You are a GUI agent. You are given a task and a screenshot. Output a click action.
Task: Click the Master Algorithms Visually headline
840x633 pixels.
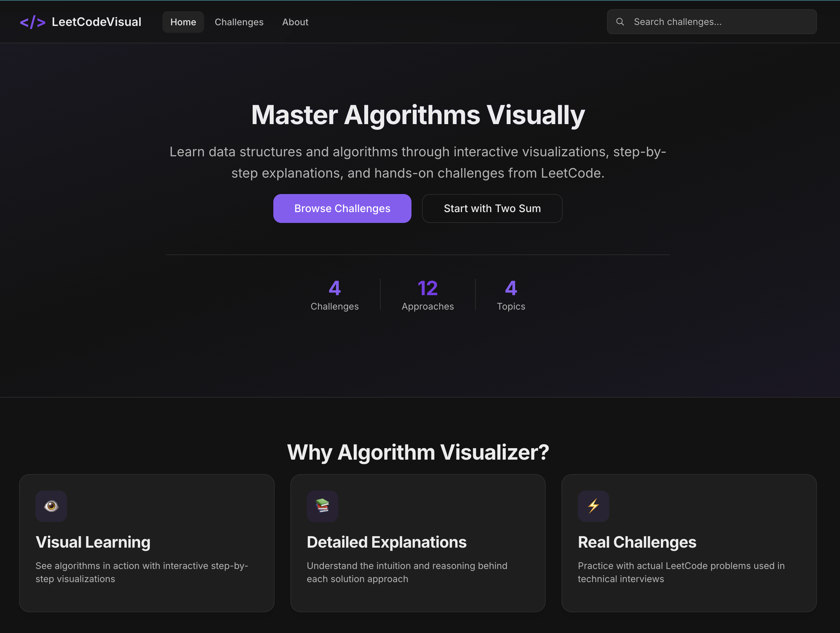pyautogui.click(x=418, y=115)
